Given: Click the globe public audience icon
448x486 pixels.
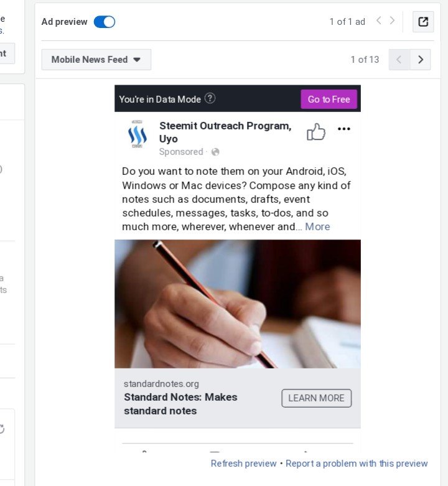Looking at the screenshot, I should pyautogui.click(x=215, y=152).
